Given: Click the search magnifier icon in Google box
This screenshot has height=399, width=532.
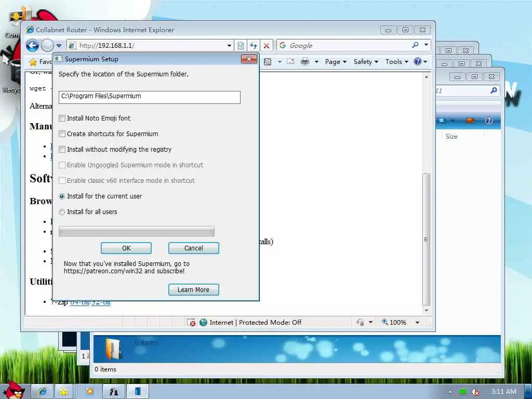Looking at the screenshot, I should tap(415, 45).
